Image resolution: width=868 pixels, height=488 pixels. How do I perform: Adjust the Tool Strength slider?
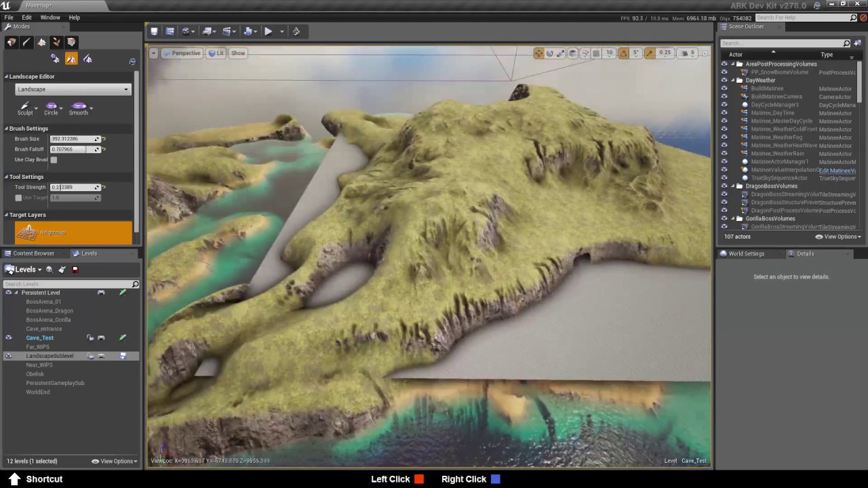(x=75, y=187)
